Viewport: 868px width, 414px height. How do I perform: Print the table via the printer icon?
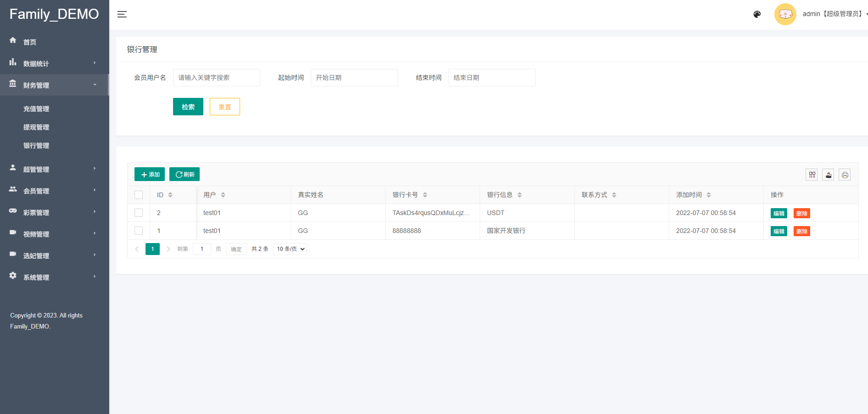[x=845, y=175]
